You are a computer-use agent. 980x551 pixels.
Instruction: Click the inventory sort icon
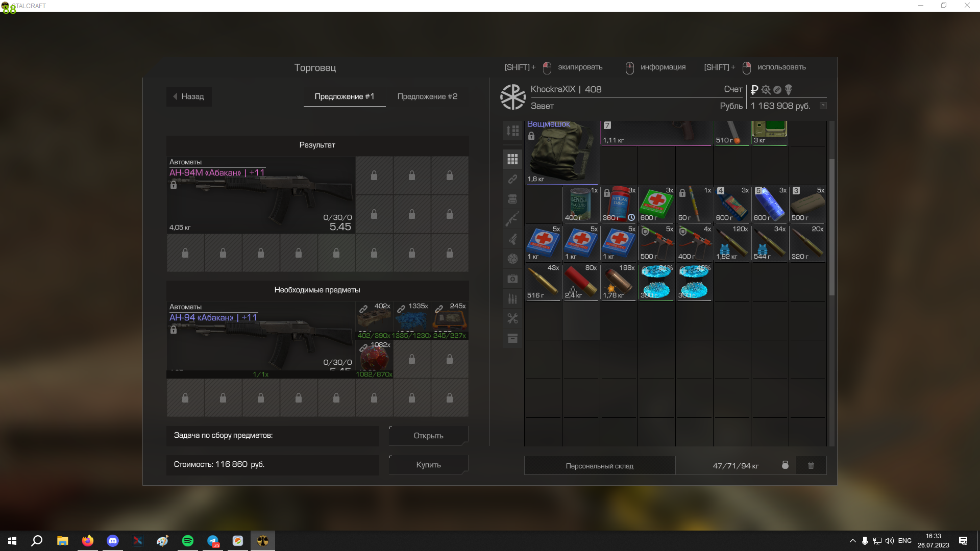coord(512,131)
